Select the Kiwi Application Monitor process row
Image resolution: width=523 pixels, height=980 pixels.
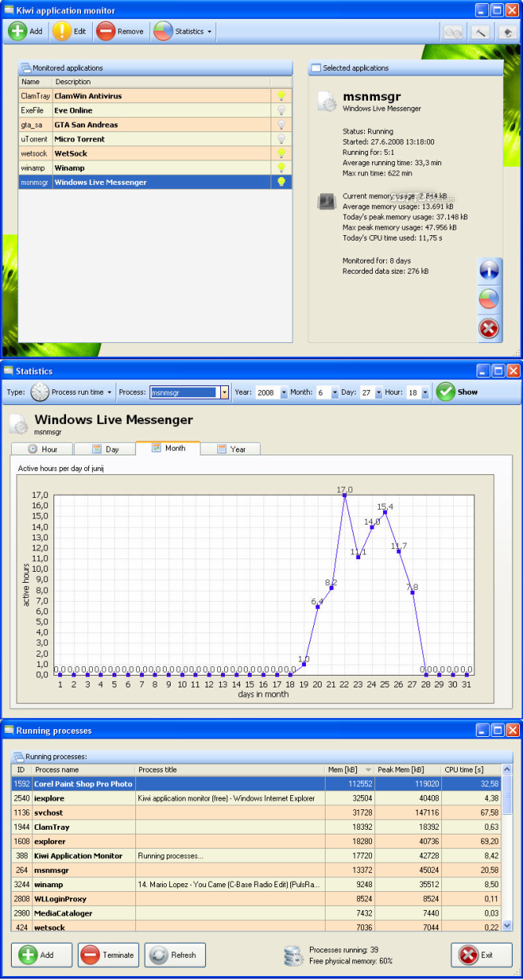coord(256,856)
